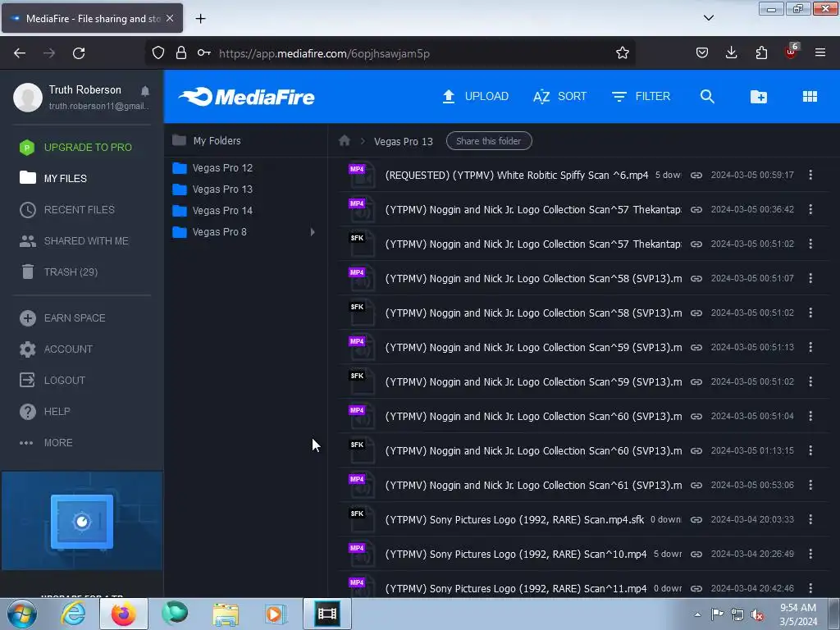Open Trash (29)

point(58,272)
